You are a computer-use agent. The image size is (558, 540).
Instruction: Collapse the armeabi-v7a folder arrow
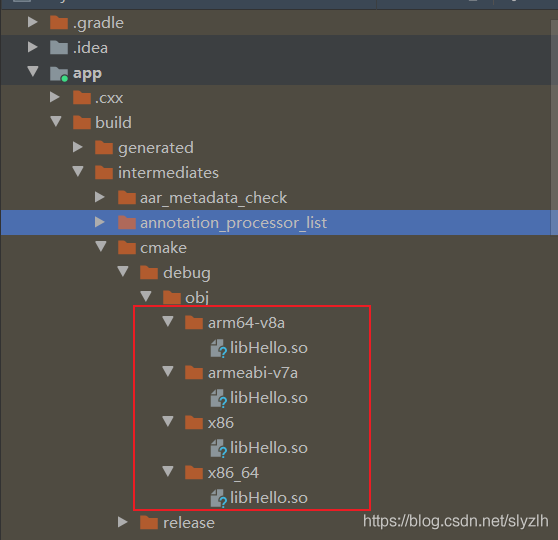pos(168,372)
